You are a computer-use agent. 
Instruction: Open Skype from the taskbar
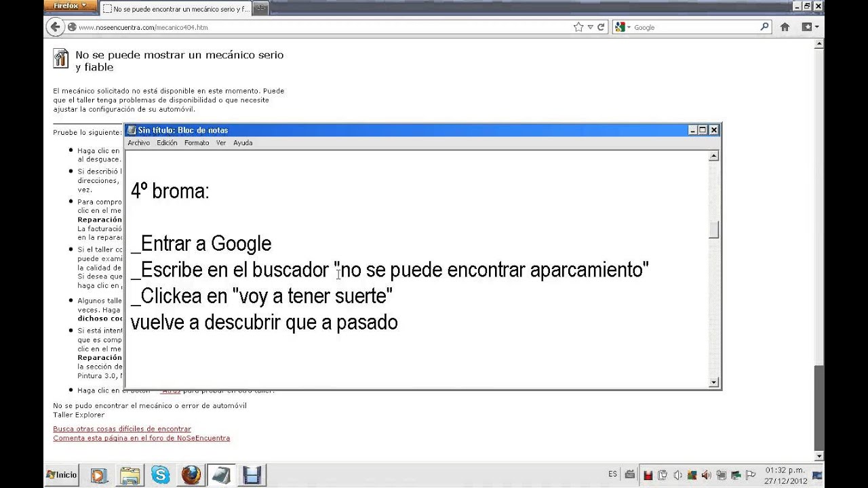tap(161, 475)
